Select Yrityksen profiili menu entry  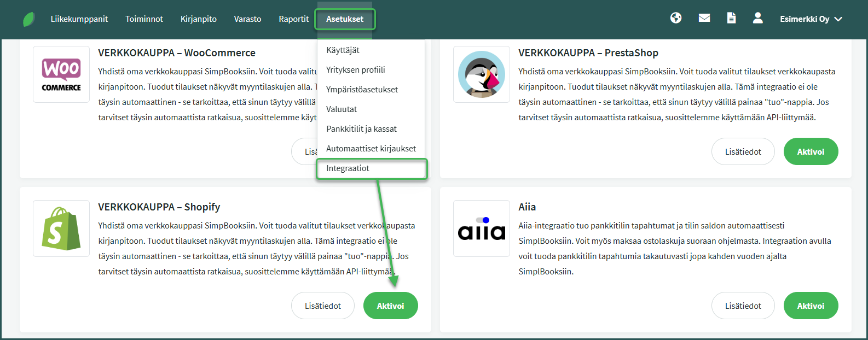[371, 70]
